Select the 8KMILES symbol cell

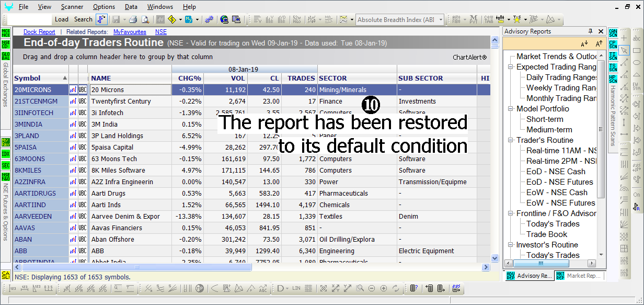pos(41,171)
